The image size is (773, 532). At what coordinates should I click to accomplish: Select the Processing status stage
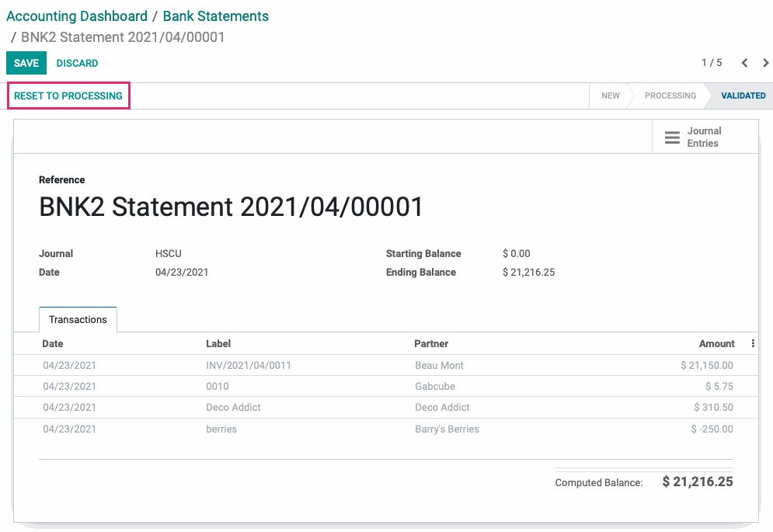[x=670, y=96]
